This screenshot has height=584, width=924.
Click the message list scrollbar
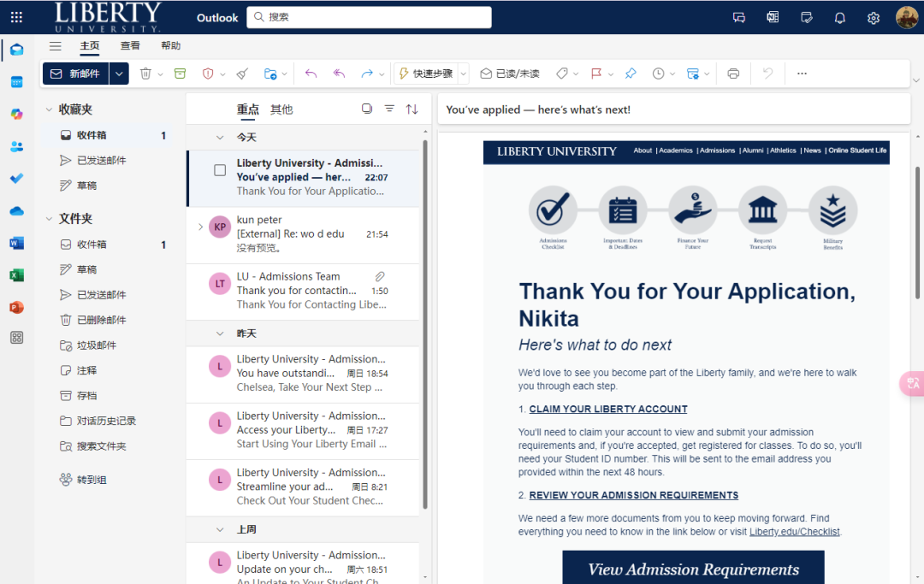425,324
